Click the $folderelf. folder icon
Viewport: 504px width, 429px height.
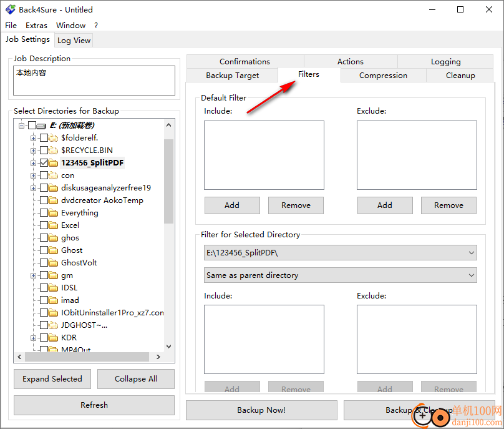tap(54, 138)
